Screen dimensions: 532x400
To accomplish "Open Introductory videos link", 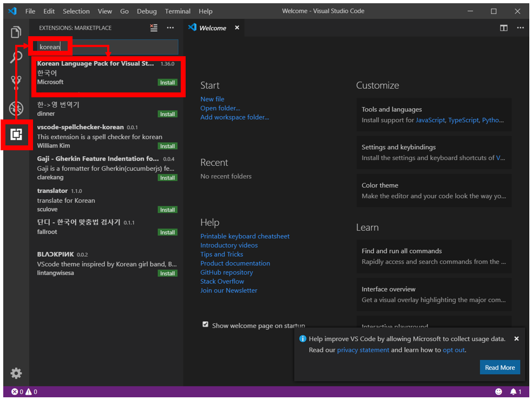I will click(x=229, y=245).
